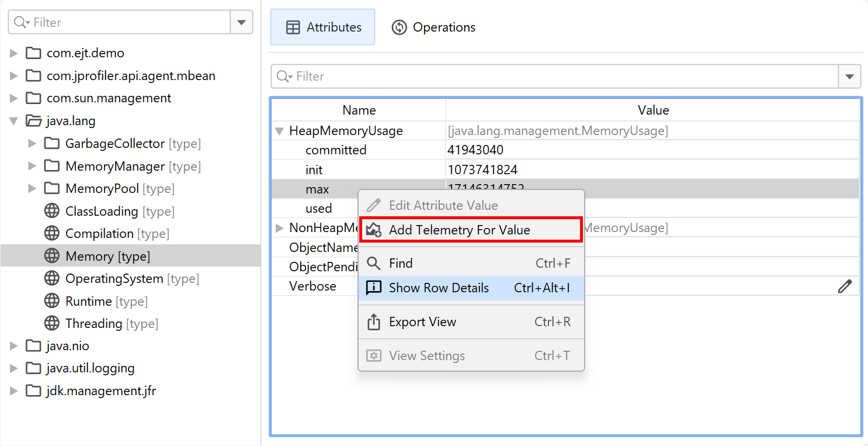Open the MBean tree filter dropdown arrow
This screenshot has height=446, width=868.
click(x=241, y=23)
